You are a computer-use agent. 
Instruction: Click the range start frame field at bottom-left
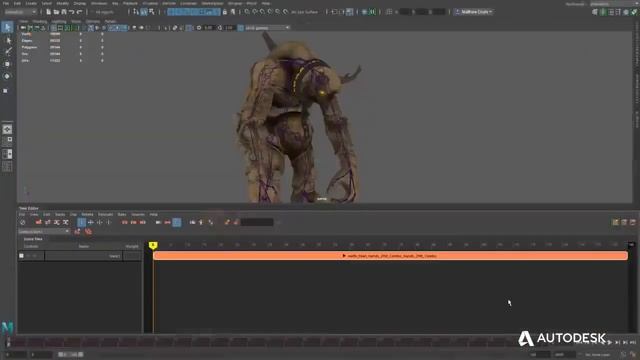point(42,354)
